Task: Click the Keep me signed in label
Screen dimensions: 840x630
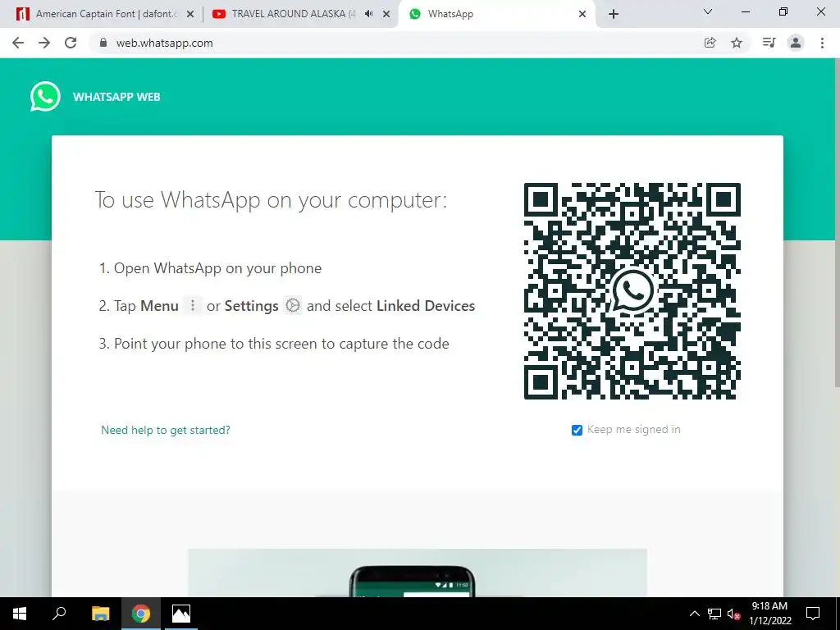Action: pyautogui.click(x=634, y=430)
